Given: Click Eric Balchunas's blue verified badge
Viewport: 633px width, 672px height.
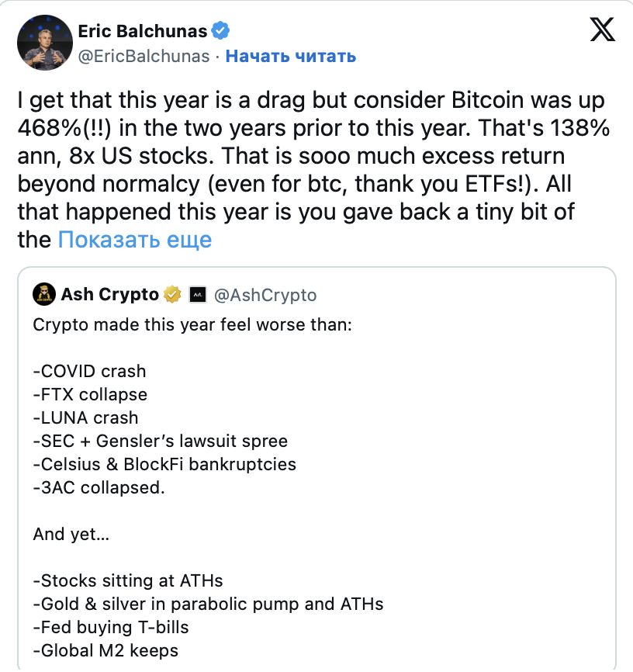Looking at the screenshot, I should [220, 31].
